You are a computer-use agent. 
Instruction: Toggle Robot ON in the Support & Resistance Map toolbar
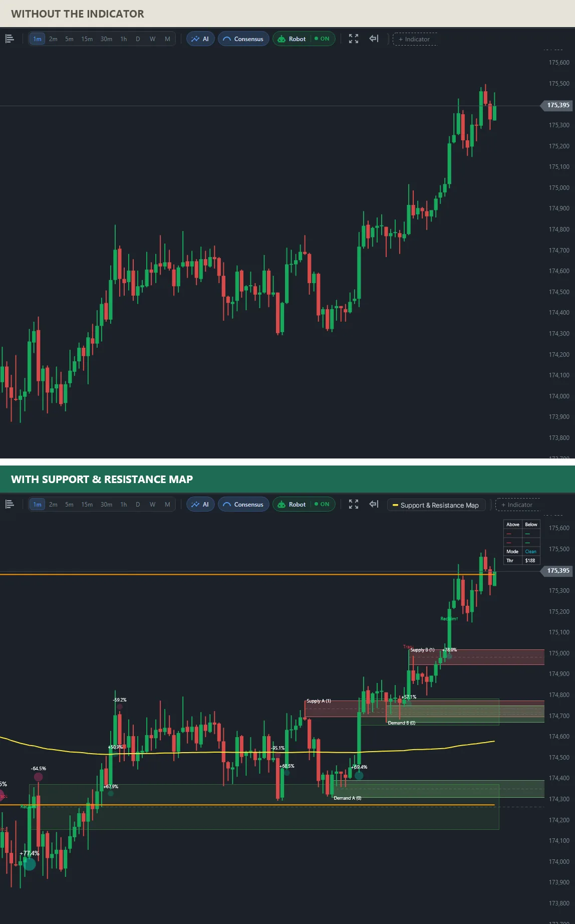click(304, 504)
